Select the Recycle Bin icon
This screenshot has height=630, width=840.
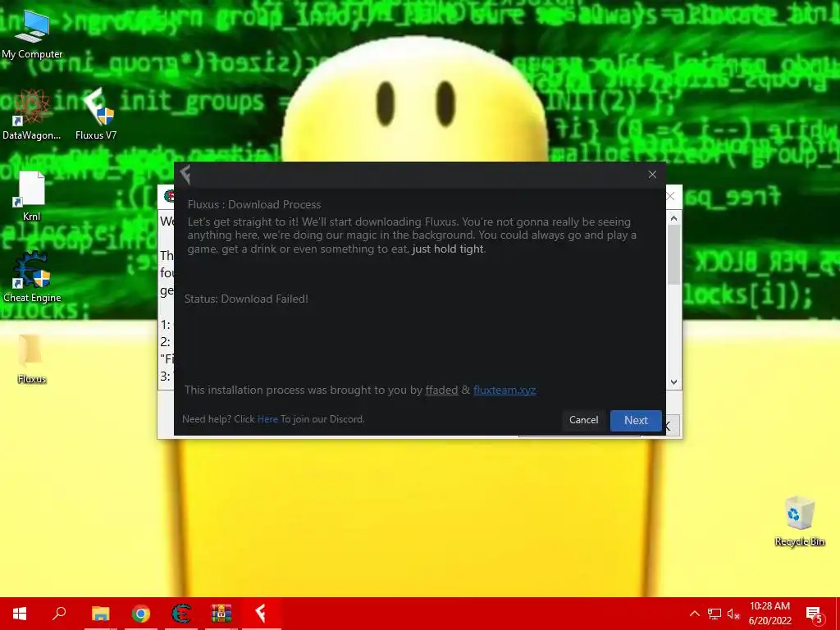[x=799, y=521]
